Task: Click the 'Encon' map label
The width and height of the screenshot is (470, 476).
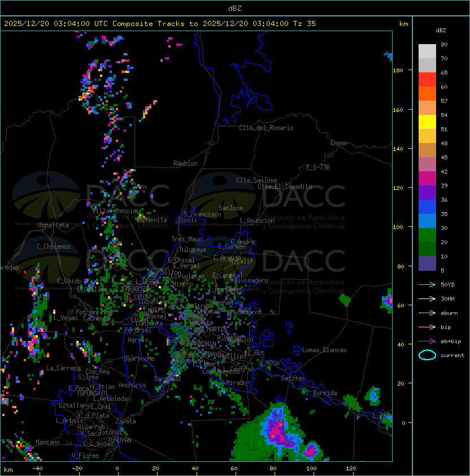Action: point(339,143)
